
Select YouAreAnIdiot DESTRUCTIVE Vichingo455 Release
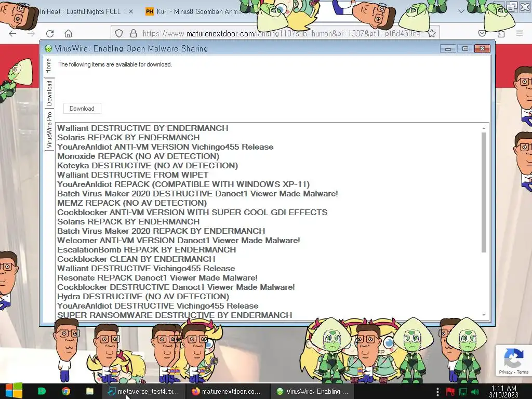pos(158,306)
